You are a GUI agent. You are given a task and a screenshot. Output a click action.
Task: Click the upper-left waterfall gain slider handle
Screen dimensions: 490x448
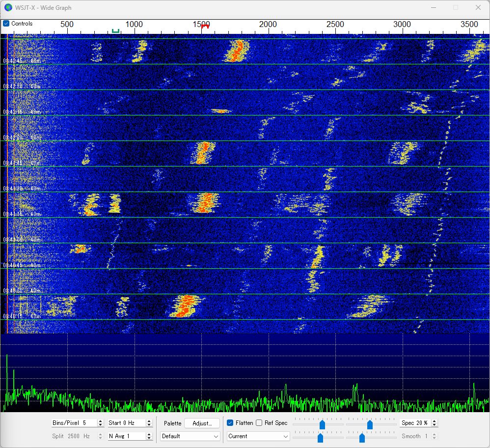pyautogui.click(x=322, y=424)
